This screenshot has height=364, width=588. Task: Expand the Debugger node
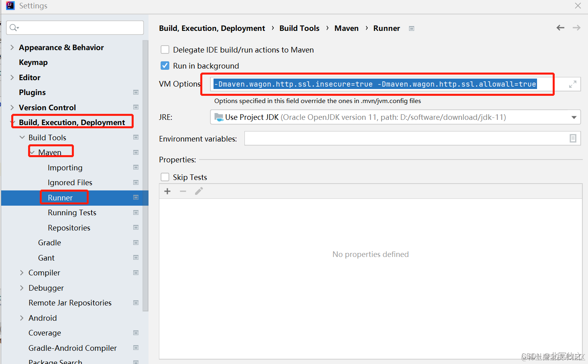22,288
